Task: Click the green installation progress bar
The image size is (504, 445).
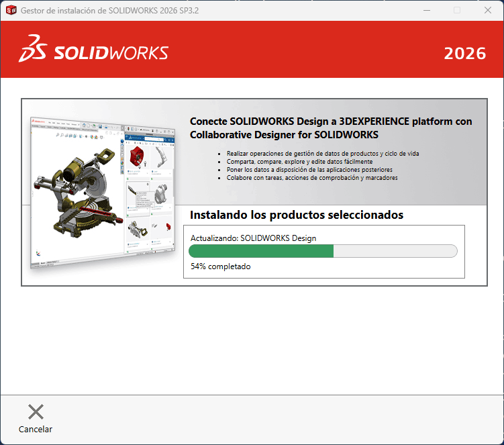Action: coord(323,251)
